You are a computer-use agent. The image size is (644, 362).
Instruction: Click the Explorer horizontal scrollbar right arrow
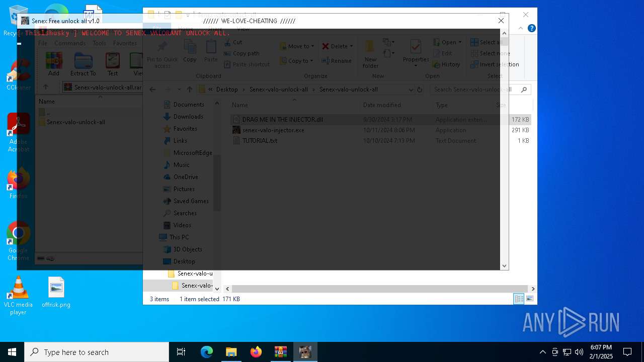(x=533, y=289)
